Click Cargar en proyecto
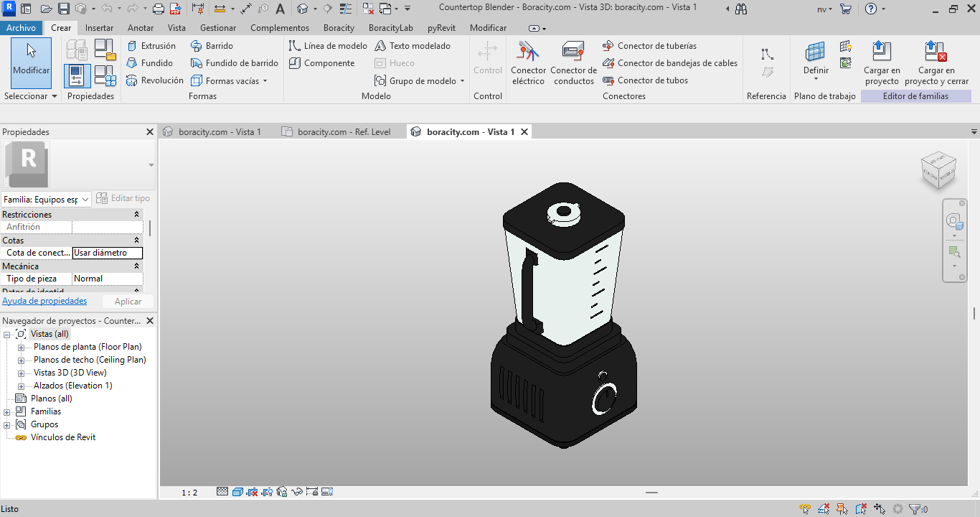This screenshot has height=517, width=980. (x=882, y=63)
